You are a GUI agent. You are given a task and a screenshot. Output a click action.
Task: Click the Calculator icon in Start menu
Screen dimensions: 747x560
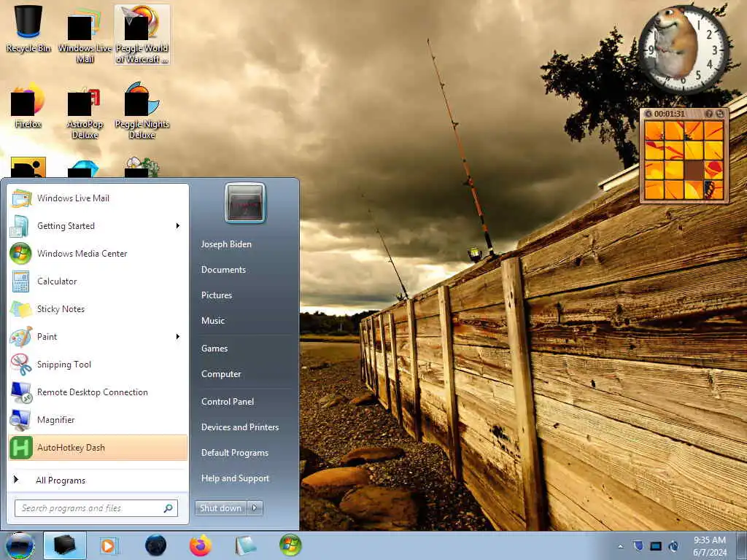21,281
